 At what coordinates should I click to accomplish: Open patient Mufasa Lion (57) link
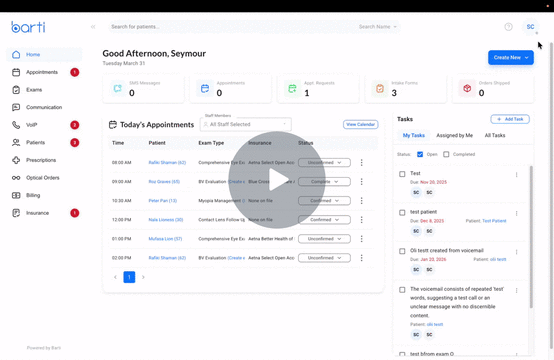click(165, 239)
